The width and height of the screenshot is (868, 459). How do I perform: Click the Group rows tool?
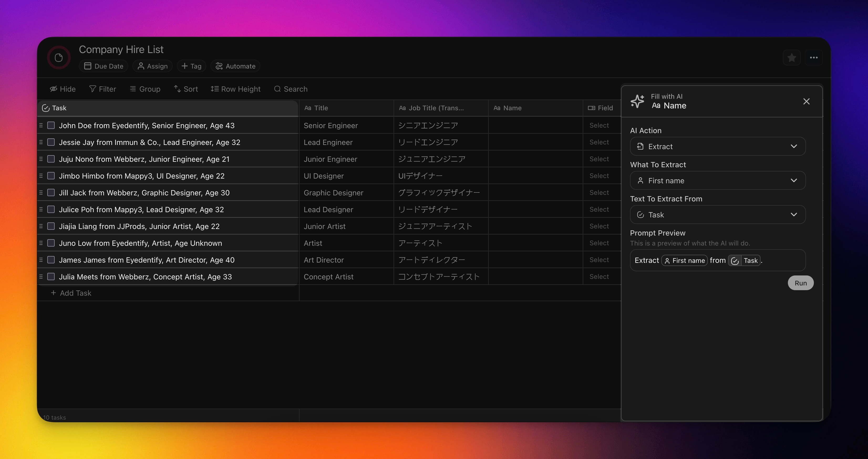tap(145, 89)
